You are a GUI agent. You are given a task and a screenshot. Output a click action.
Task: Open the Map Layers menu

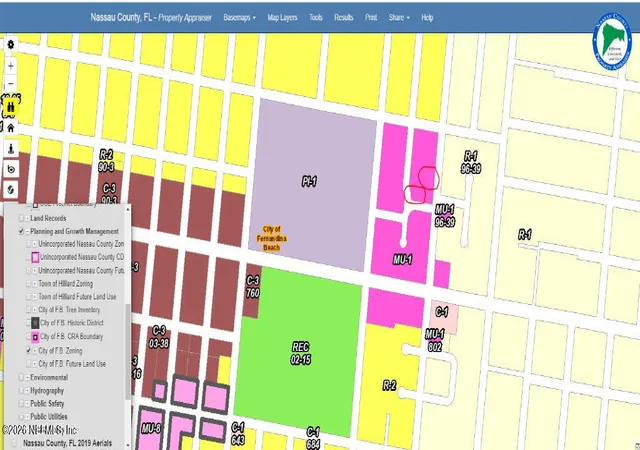tap(282, 18)
